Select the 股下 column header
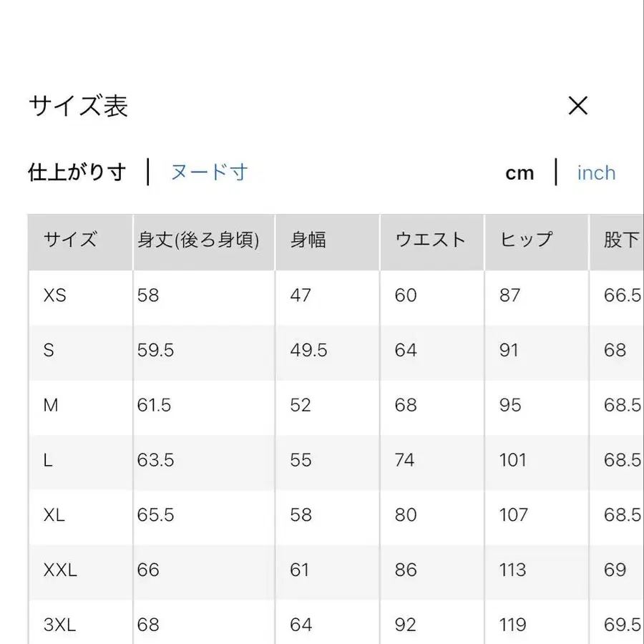 (x=618, y=240)
